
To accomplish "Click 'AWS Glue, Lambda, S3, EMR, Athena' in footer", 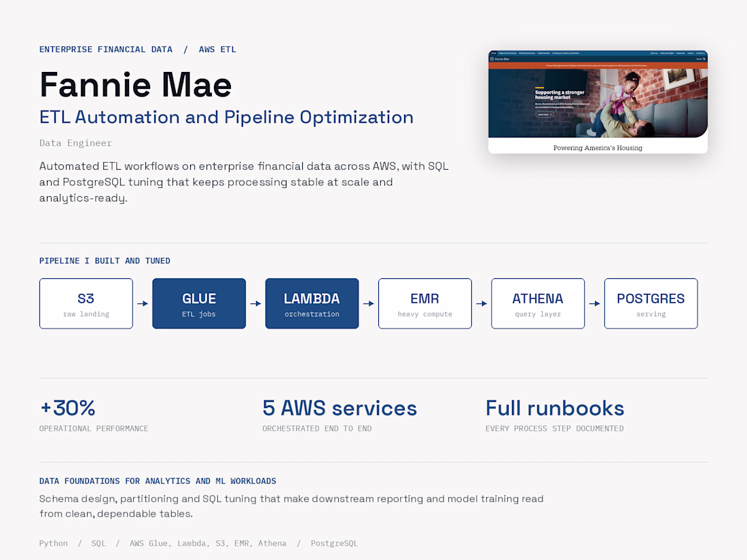I will pyautogui.click(x=208, y=543).
